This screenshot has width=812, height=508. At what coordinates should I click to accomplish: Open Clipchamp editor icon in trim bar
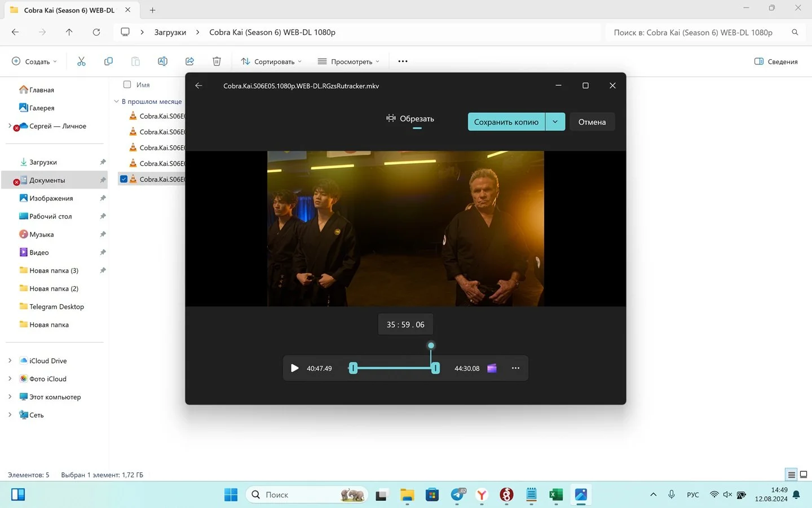(x=492, y=368)
